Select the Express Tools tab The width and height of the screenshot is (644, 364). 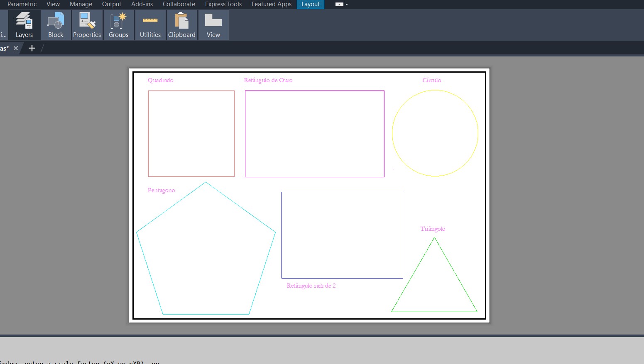tap(223, 4)
